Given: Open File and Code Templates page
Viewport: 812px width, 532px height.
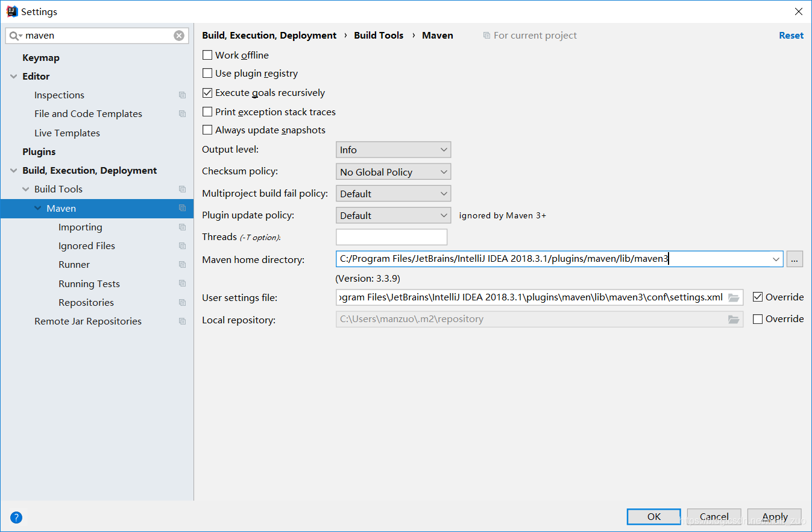Looking at the screenshot, I should [x=88, y=114].
